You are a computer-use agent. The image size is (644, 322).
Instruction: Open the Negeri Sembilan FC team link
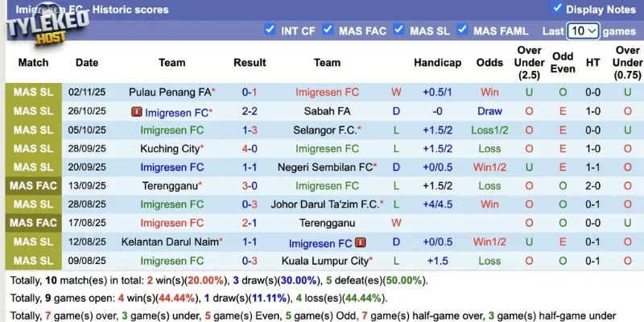326,167
